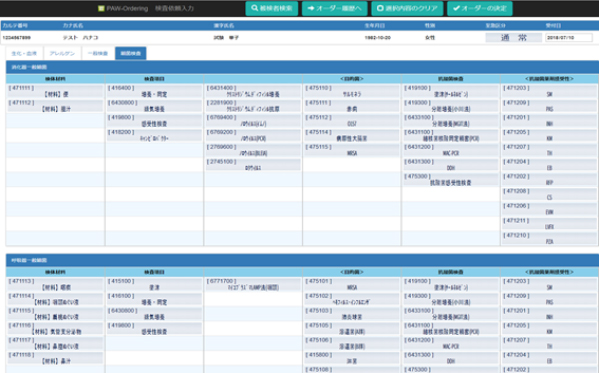Viewport: 599px width, 373px height.
Task: Select respiratory MRSA item code 475101
Action: tap(352, 284)
